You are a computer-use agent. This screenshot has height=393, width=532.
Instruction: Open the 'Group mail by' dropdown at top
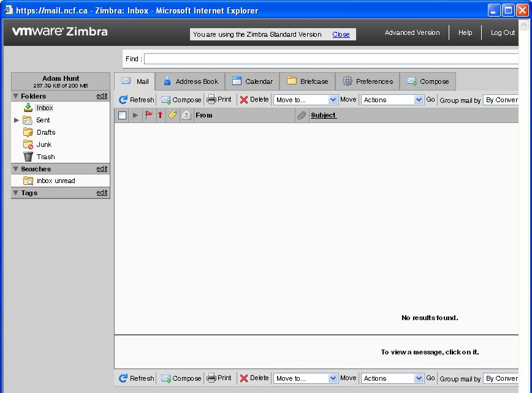click(501, 100)
